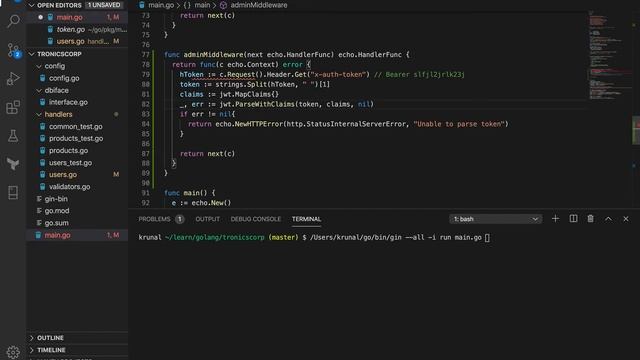Click the unsaved dot beside main.go
640x360 pixels.
(x=40, y=17)
